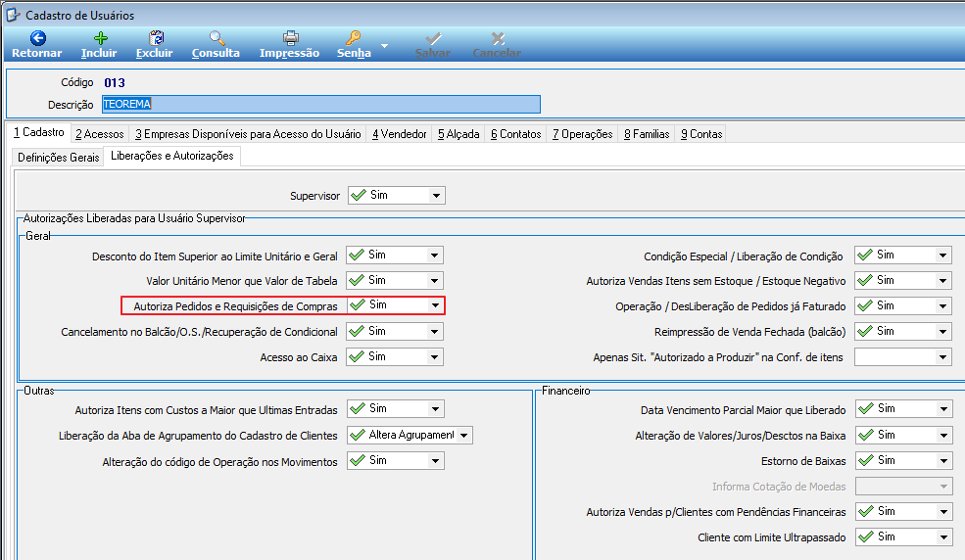Click the Incluir green plus icon
This screenshot has height=560, width=965.
click(x=100, y=38)
